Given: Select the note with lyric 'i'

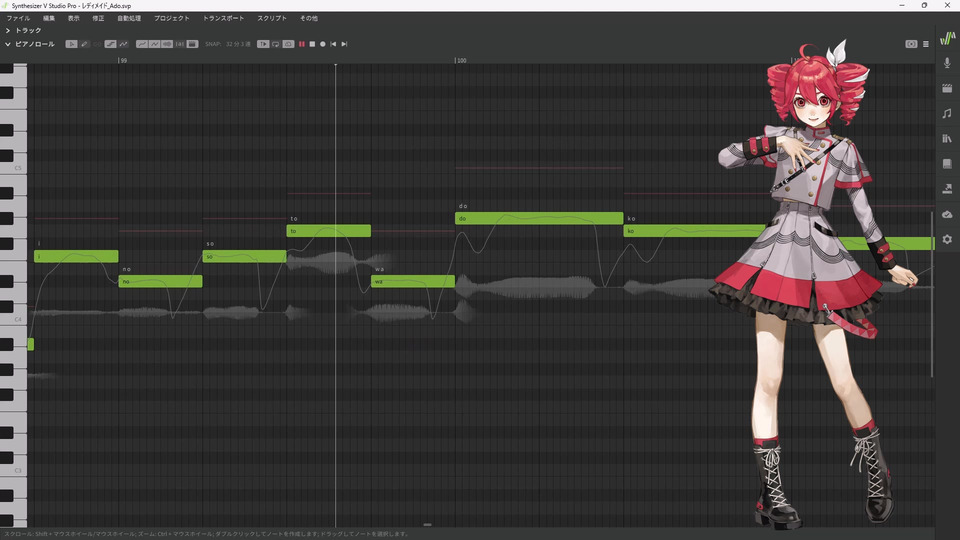Looking at the screenshot, I should click(76, 256).
